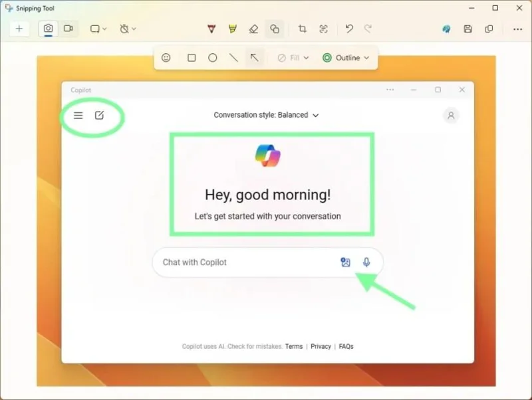The width and height of the screenshot is (532, 400).
Task: Click the green Outline color swatch
Action: tap(327, 58)
